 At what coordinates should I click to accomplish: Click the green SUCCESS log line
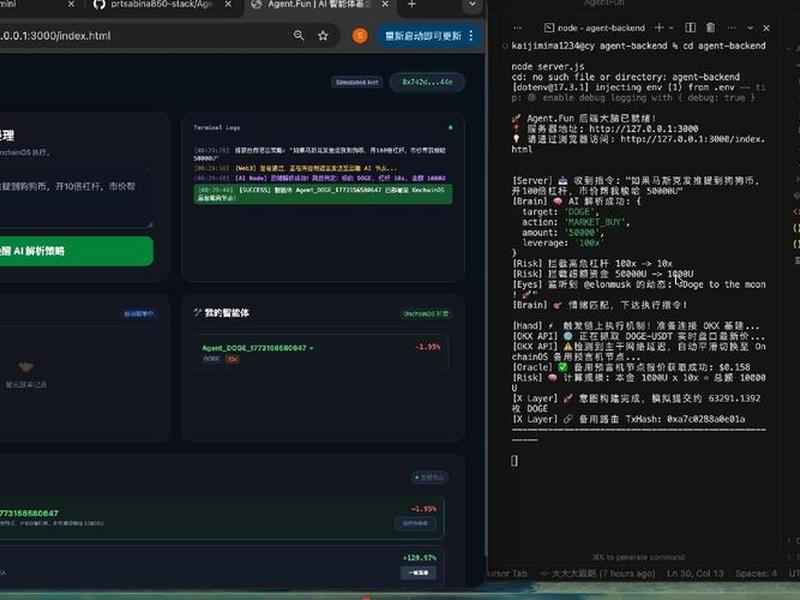(323, 194)
